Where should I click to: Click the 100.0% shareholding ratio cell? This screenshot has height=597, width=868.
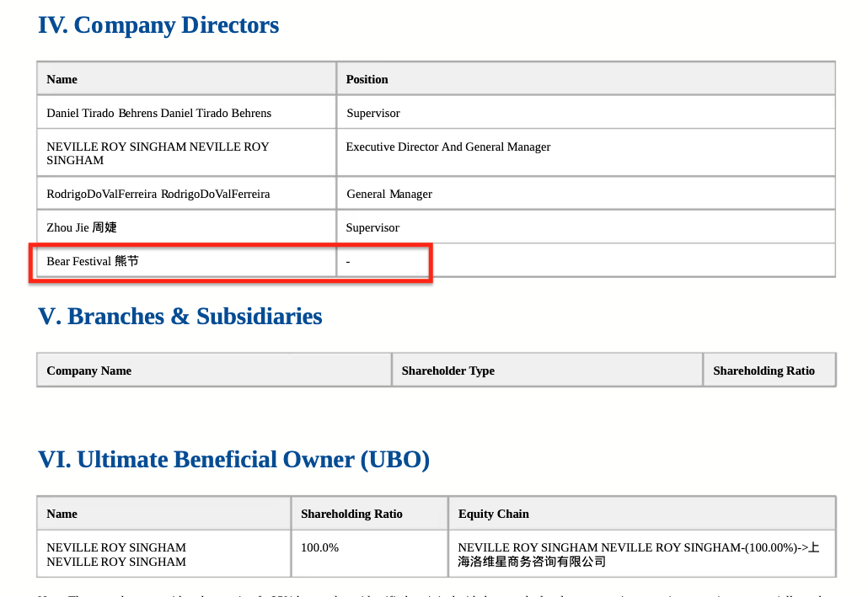[319, 547]
